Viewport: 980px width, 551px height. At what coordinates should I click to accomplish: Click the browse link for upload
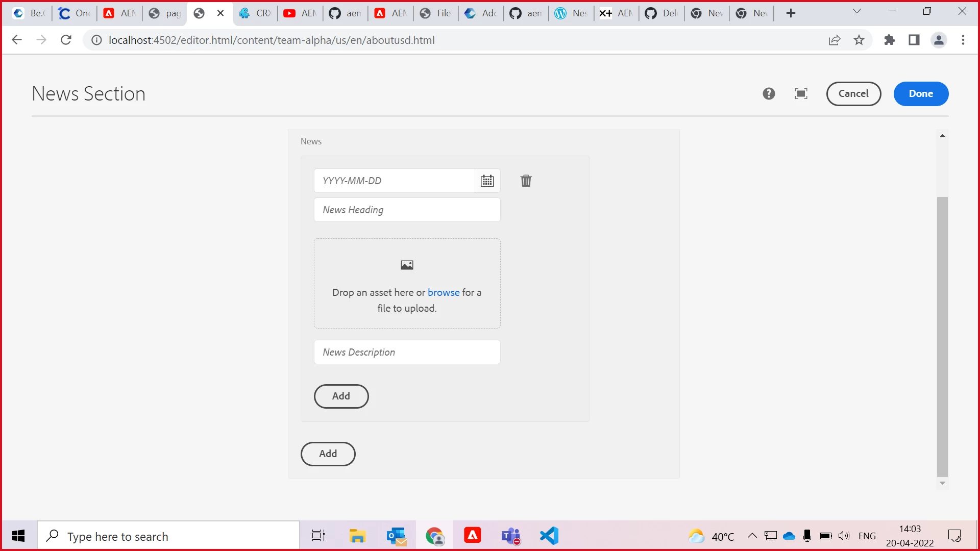[x=444, y=292]
